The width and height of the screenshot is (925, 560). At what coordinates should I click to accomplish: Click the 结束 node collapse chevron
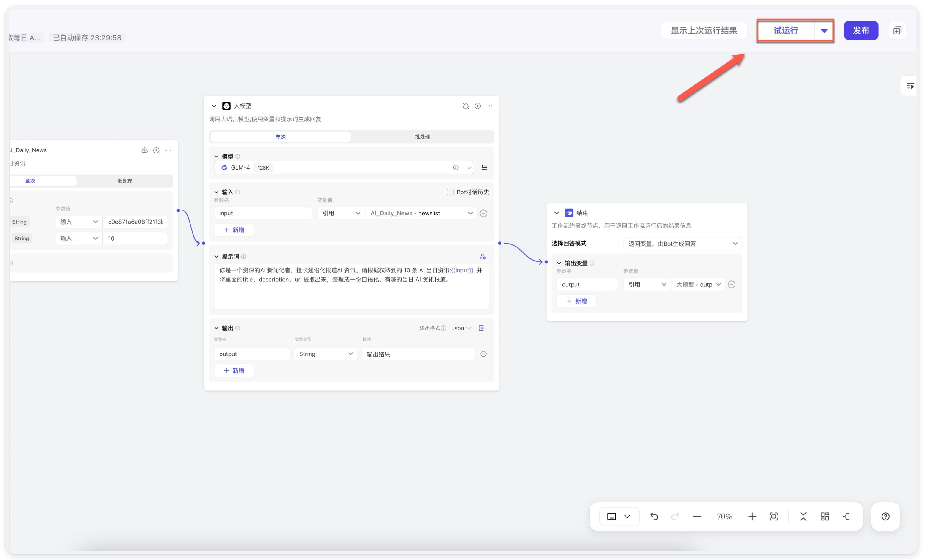click(556, 212)
